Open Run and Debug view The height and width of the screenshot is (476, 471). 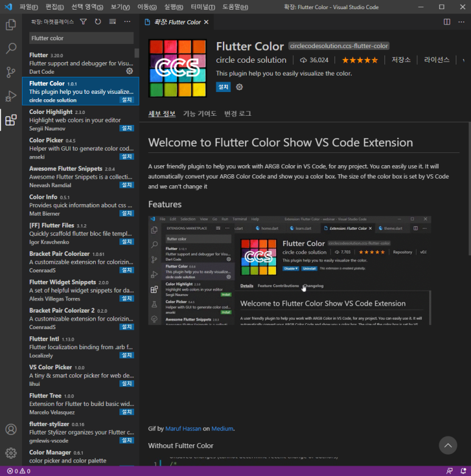tap(11, 96)
